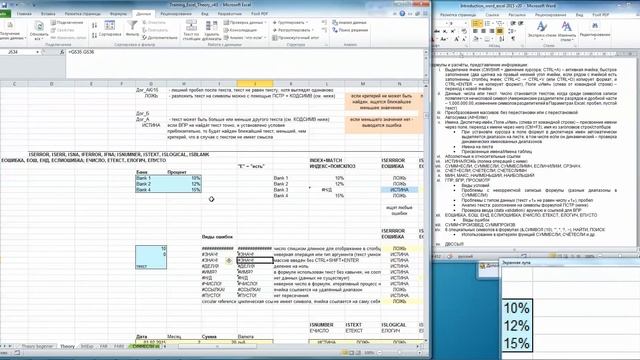Select cell with ИСТИНА highlighted in blue
This screenshot has height=360, width=640.
399,190
